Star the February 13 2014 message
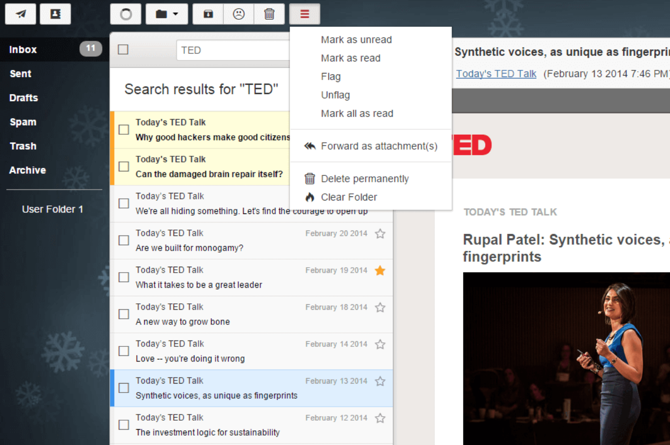 pos(380,381)
